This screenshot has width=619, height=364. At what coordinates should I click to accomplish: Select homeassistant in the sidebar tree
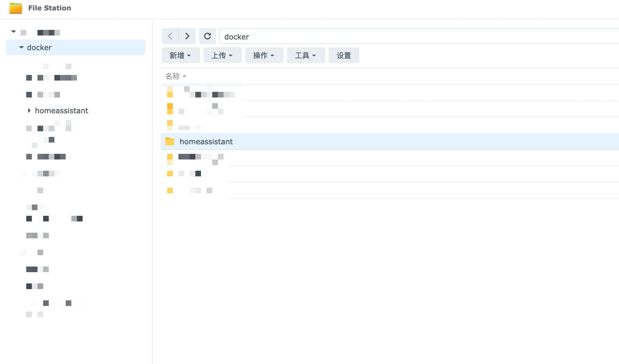[x=61, y=110]
